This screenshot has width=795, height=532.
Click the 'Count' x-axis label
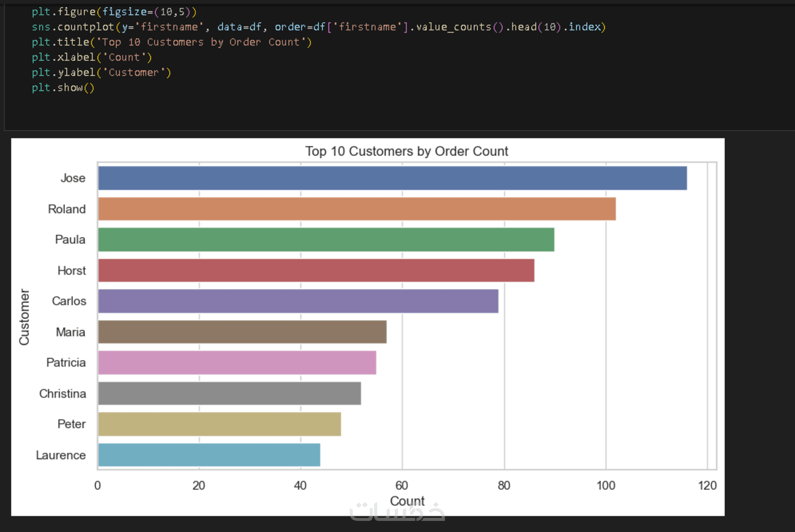pos(407,501)
